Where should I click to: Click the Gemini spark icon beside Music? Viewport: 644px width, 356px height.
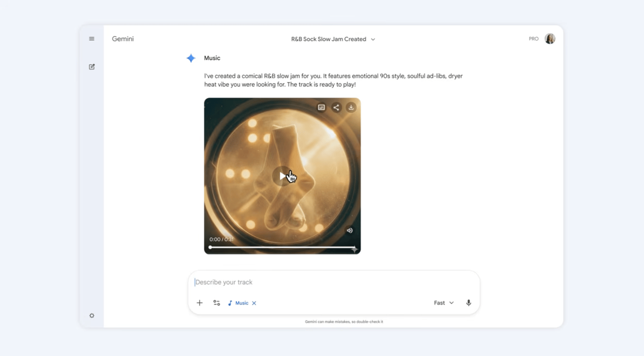(x=191, y=58)
